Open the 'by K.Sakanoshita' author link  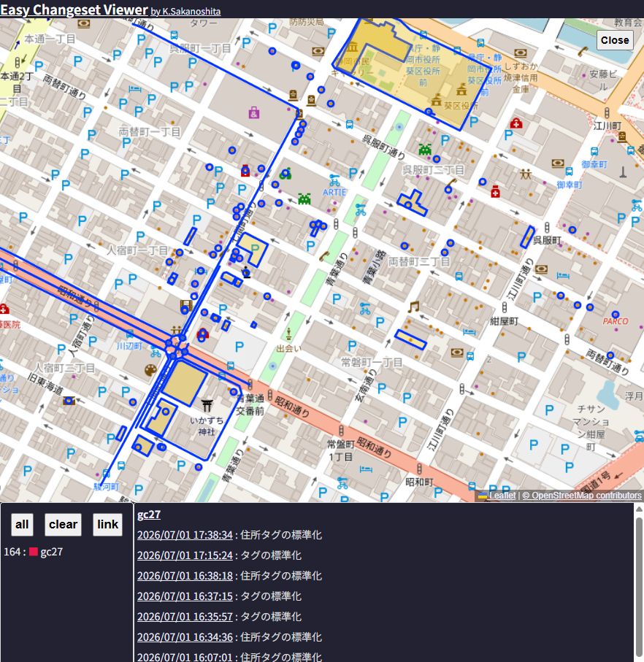pos(185,12)
